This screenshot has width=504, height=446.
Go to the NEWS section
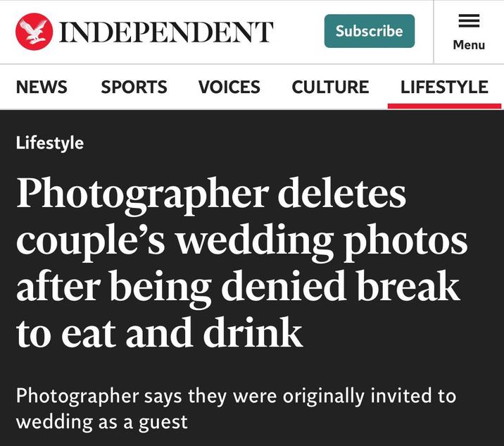pyautogui.click(x=42, y=87)
